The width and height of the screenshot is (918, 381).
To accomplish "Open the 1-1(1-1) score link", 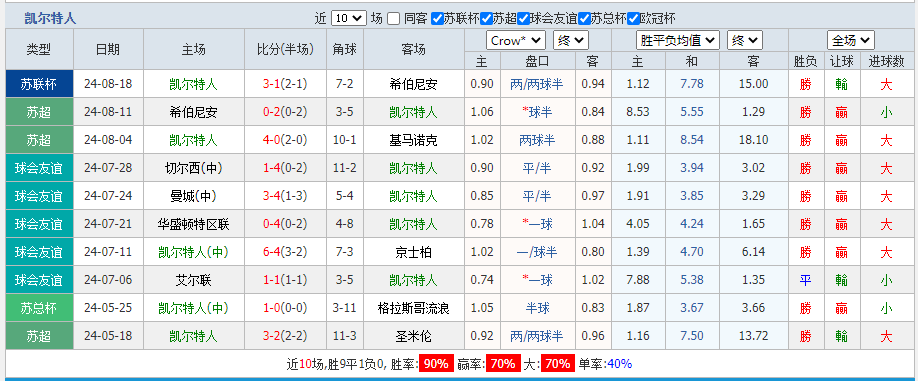I will pos(285,280).
